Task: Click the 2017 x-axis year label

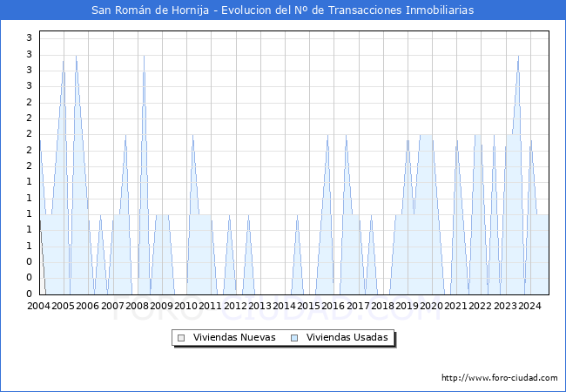Action: pos(358,306)
